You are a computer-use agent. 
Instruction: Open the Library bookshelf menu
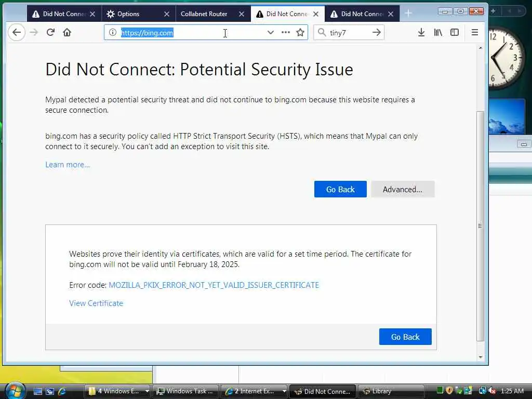pyautogui.click(x=438, y=33)
